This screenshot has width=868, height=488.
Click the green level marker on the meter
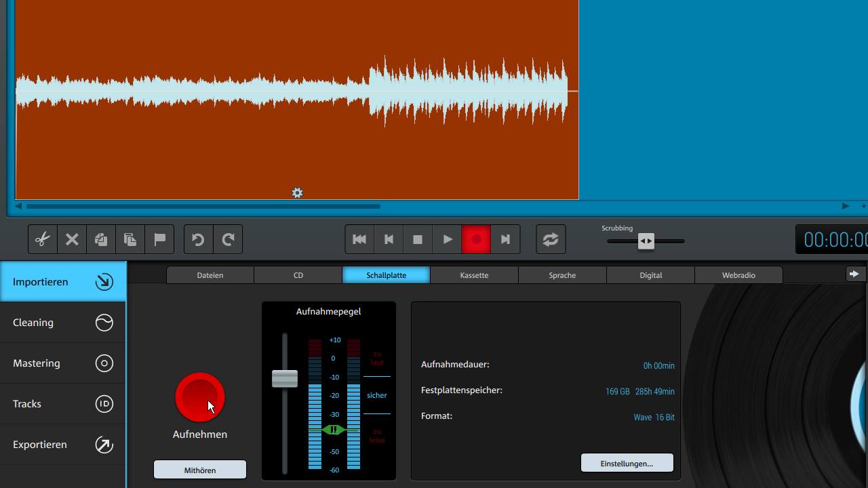tap(333, 430)
